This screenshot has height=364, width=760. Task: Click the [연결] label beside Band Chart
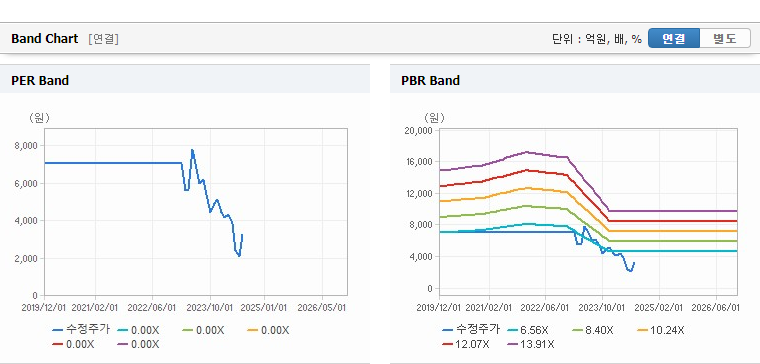(x=103, y=39)
